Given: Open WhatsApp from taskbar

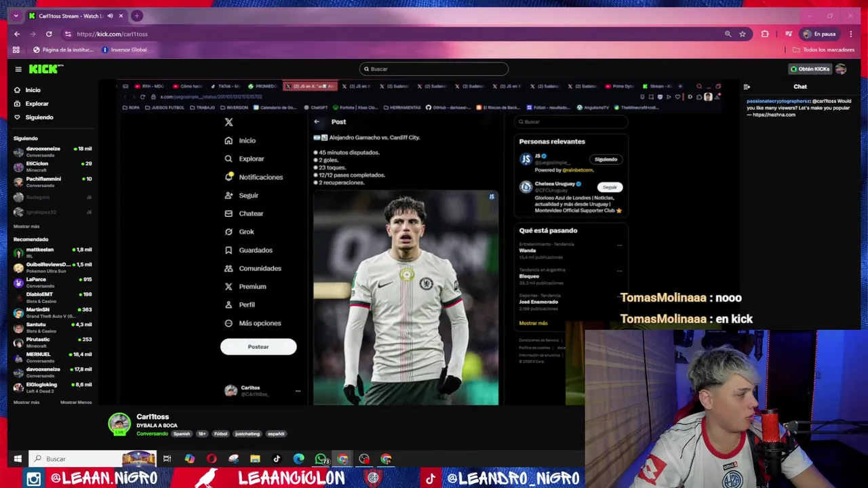Looking at the screenshot, I should [x=321, y=459].
